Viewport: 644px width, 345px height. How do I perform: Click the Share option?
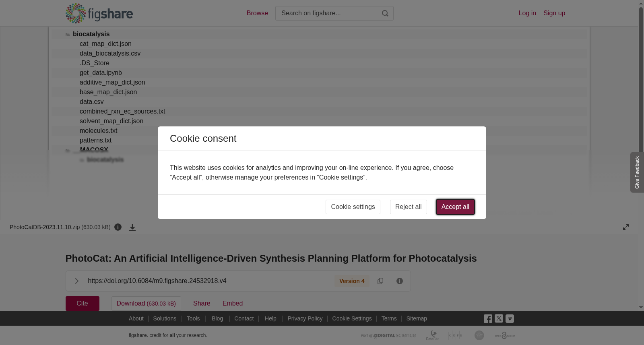(x=202, y=304)
